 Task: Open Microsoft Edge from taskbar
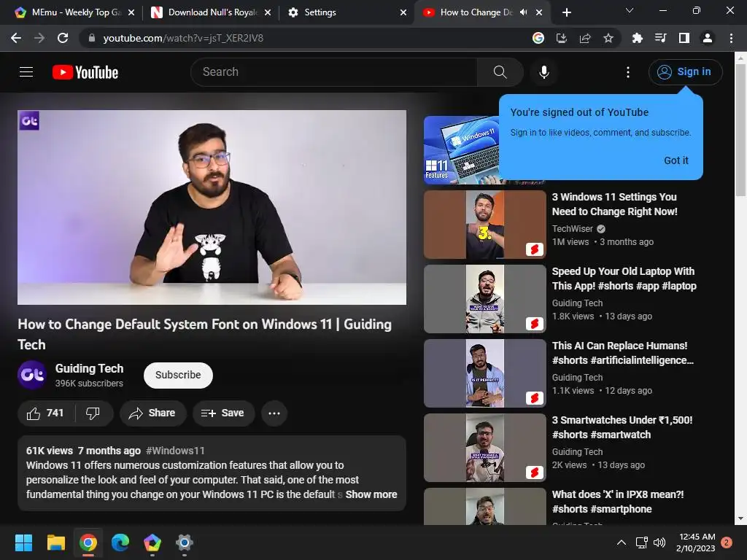(x=120, y=542)
